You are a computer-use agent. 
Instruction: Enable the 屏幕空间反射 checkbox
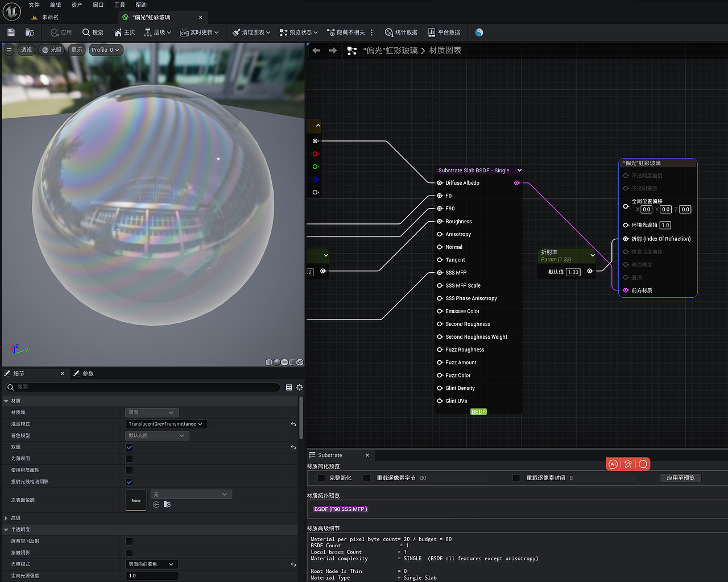coord(129,541)
